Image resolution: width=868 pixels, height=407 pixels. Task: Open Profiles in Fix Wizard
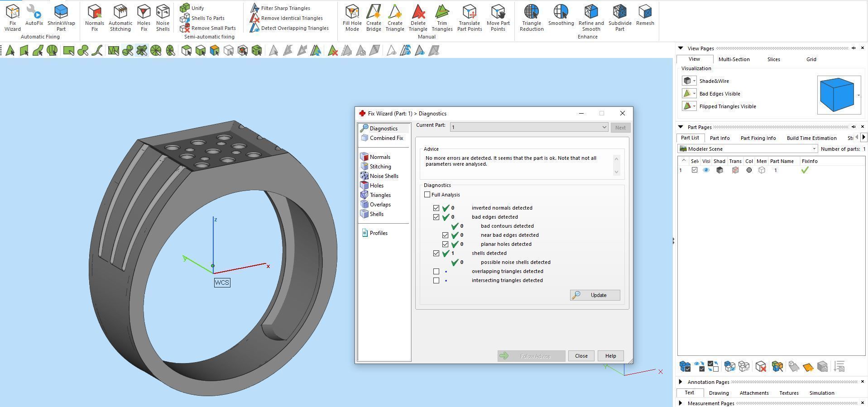[374, 233]
